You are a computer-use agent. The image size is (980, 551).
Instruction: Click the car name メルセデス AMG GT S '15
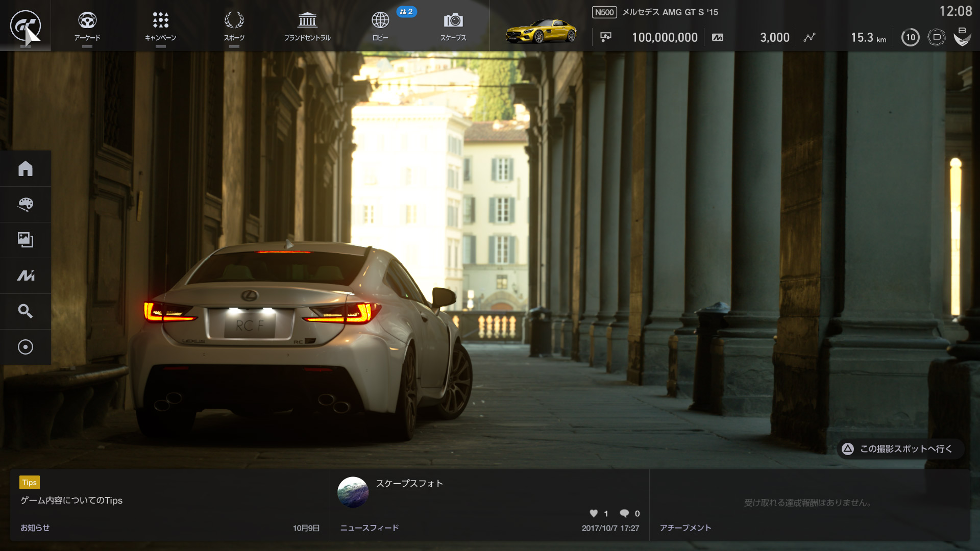coord(670,12)
